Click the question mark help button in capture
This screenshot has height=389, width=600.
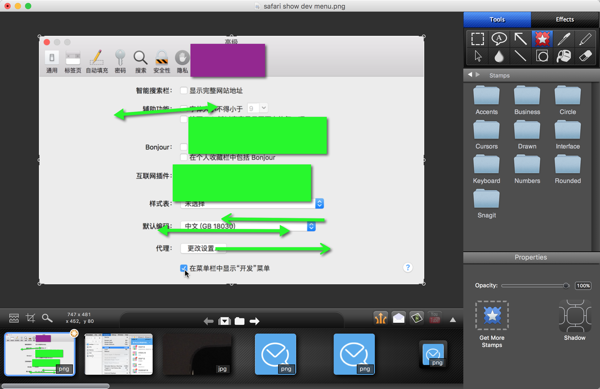tap(408, 267)
